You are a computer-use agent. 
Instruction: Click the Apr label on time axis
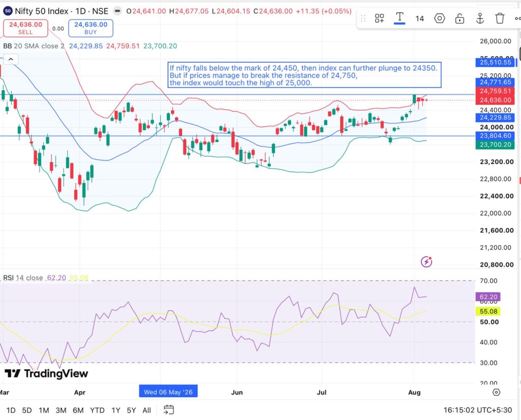[80, 392]
